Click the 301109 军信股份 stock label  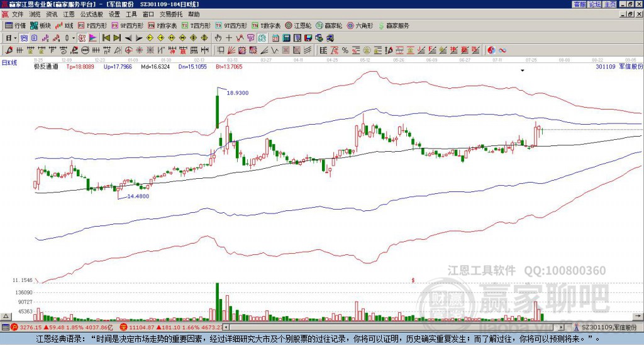(x=619, y=66)
